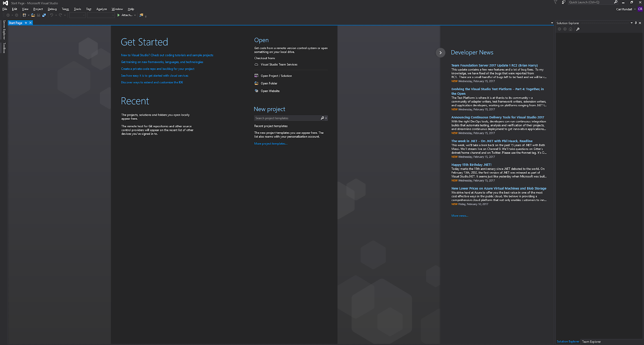Click the CR account avatar
This screenshot has height=345, width=644.
coord(640,9)
